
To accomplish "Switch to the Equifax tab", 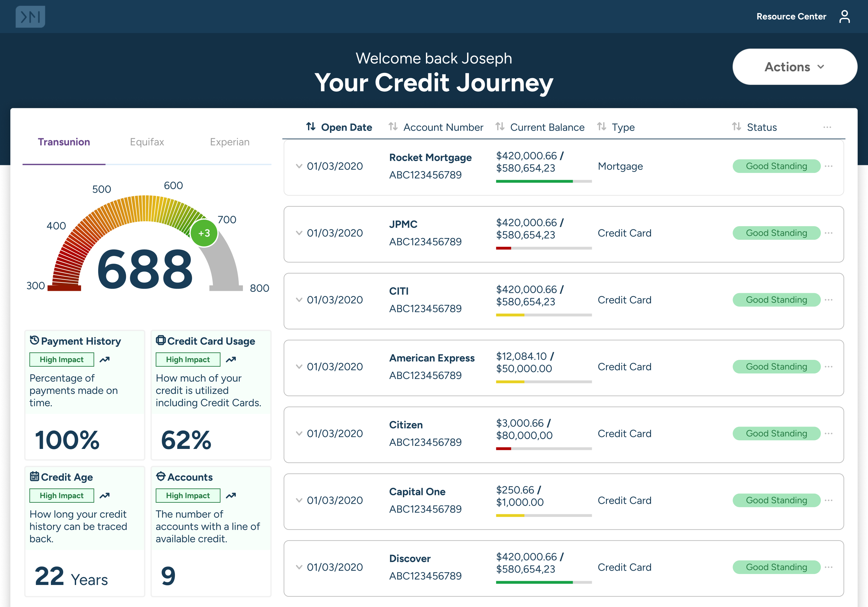I will 147,142.
